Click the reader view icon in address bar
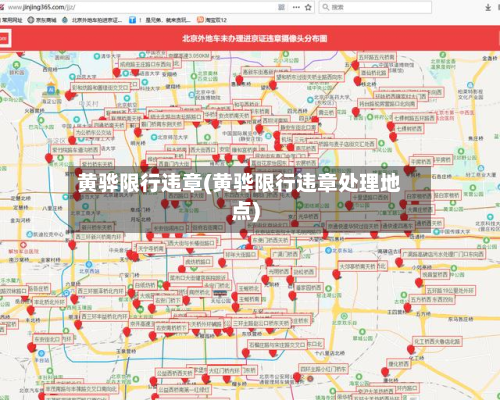 click(281, 7)
